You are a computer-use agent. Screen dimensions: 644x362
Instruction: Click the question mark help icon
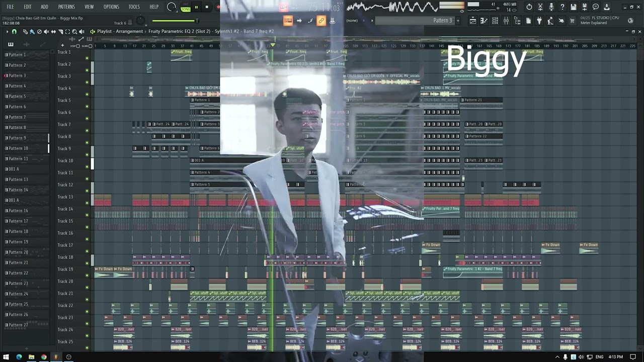click(x=562, y=7)
